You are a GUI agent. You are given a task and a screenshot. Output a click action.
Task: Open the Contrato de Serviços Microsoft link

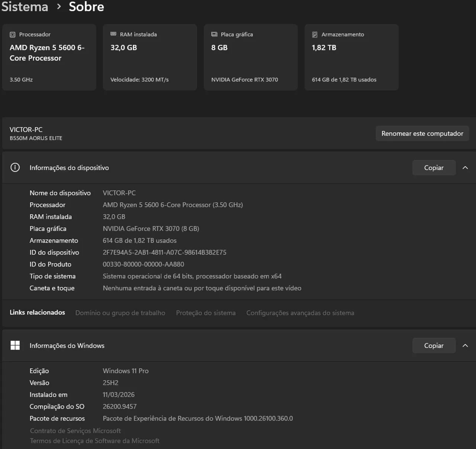click(x=75, y=431)
